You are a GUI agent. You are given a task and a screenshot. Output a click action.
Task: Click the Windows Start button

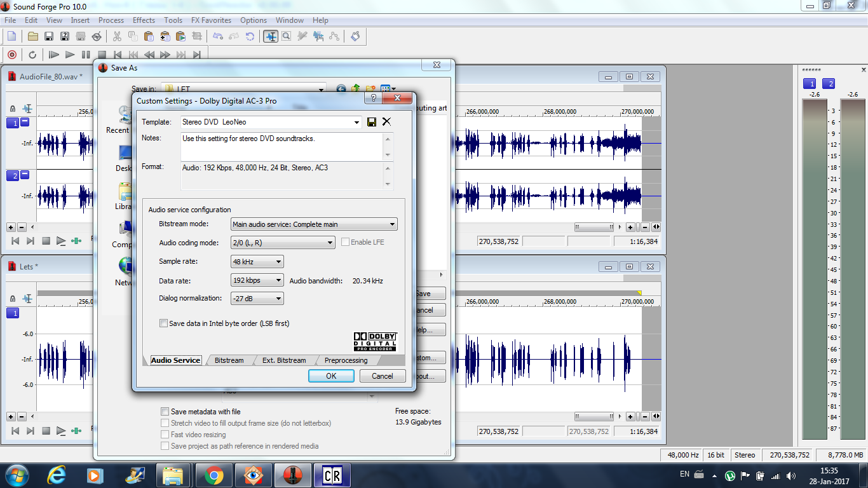point(17,475)
